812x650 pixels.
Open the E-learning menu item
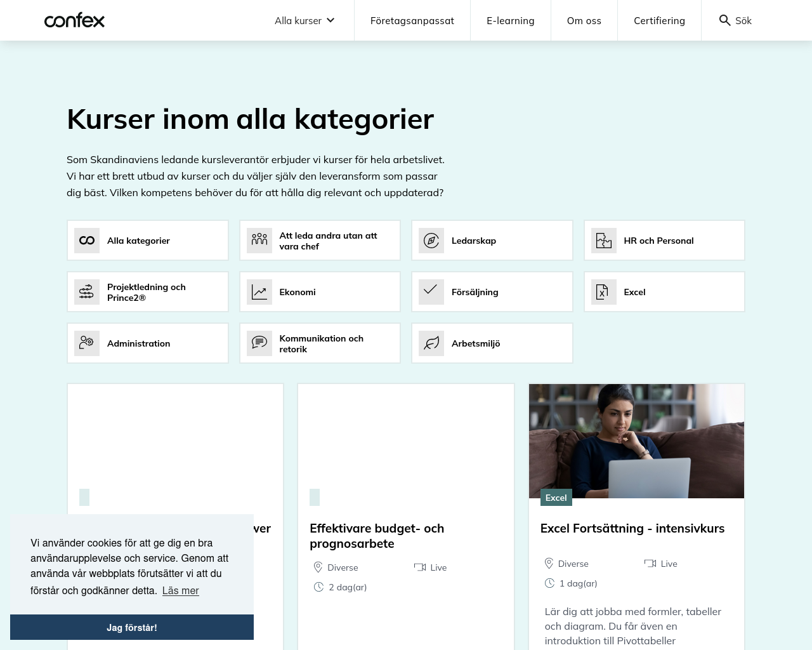pos(511,21)
